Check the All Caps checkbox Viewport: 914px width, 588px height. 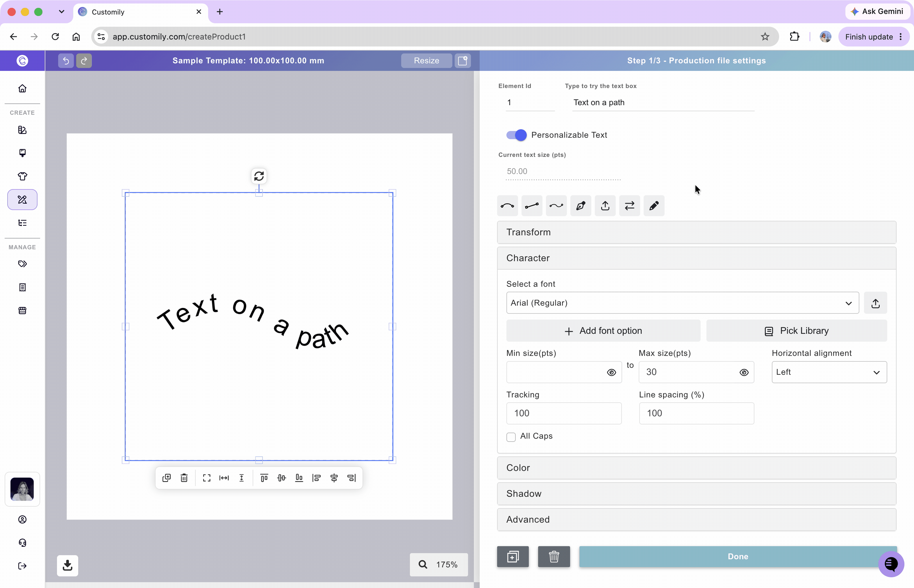pos(511,437)
